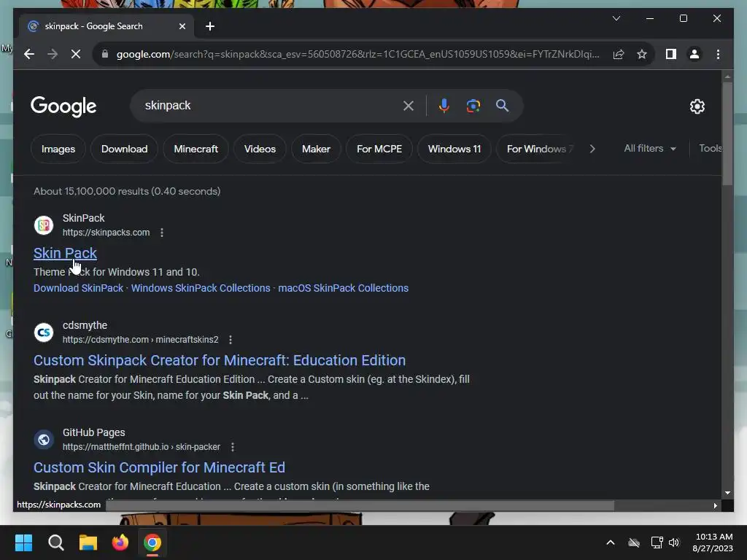Go back using the browser back arrow
The height and width of the screenshot is (560, 747).
pos(29,54)
